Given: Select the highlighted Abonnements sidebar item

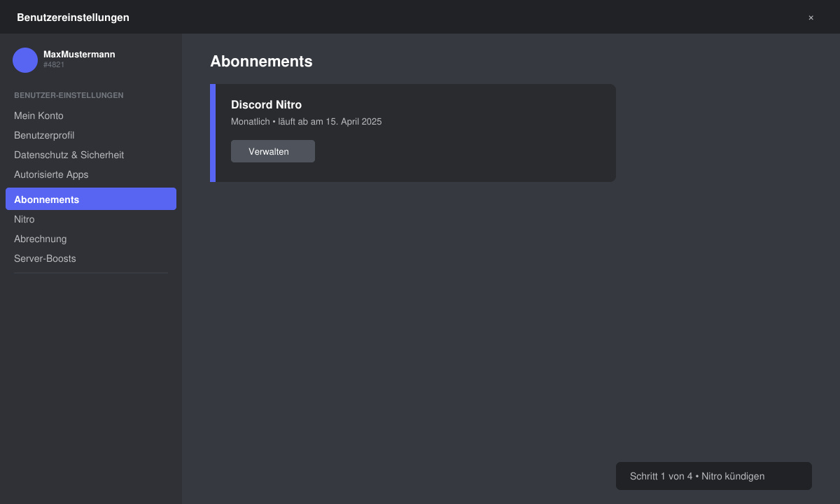Looking at the screenshot, I should (91, 199).
